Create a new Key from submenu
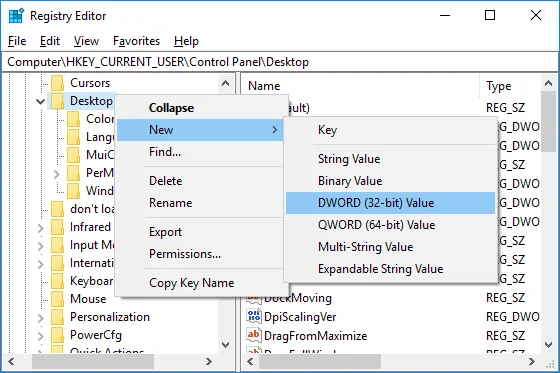Image resolution: width=560 pixels, height=373 pixels. [x=390, y=130]
